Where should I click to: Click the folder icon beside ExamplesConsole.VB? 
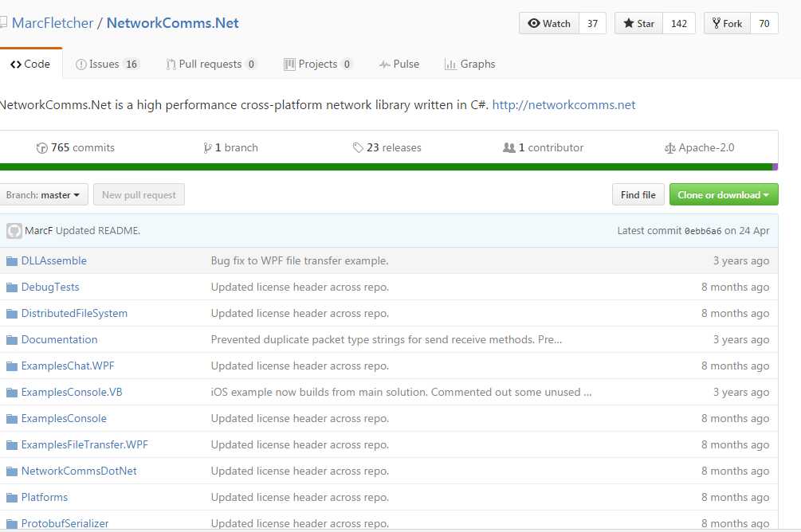tap(12, 393)
